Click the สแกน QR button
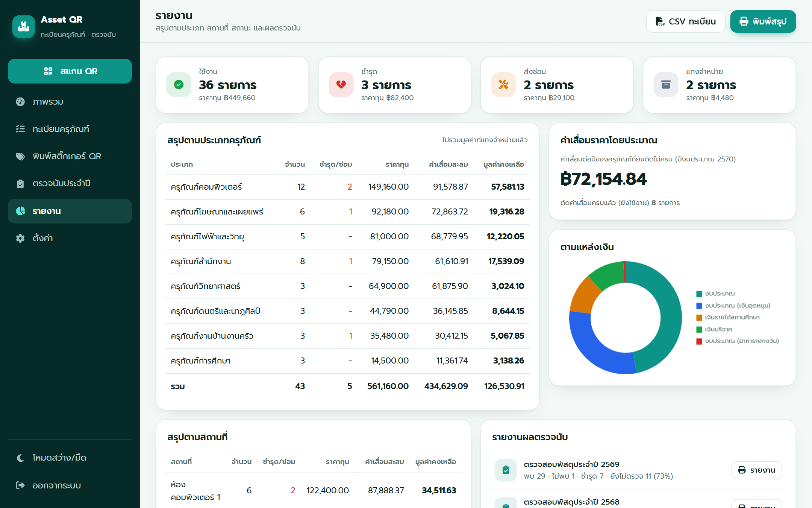 (x=70, y=71)
